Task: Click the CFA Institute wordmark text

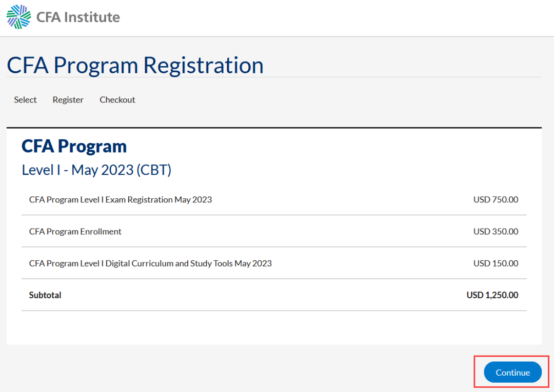Action: (78, 17)
